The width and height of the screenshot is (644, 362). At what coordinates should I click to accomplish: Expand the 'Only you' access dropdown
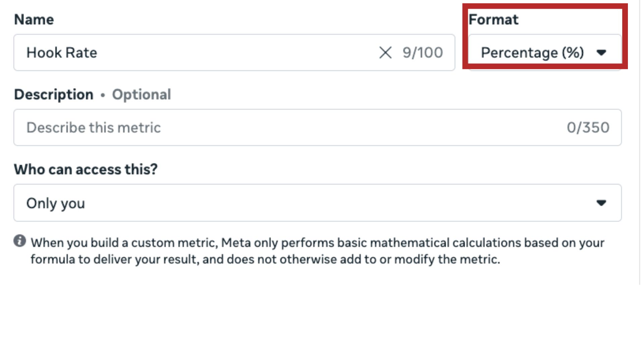point(317,203)
